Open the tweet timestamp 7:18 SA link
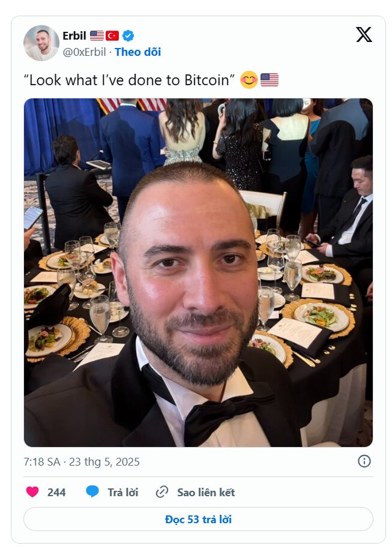392x552 pixels. [82, 461]
